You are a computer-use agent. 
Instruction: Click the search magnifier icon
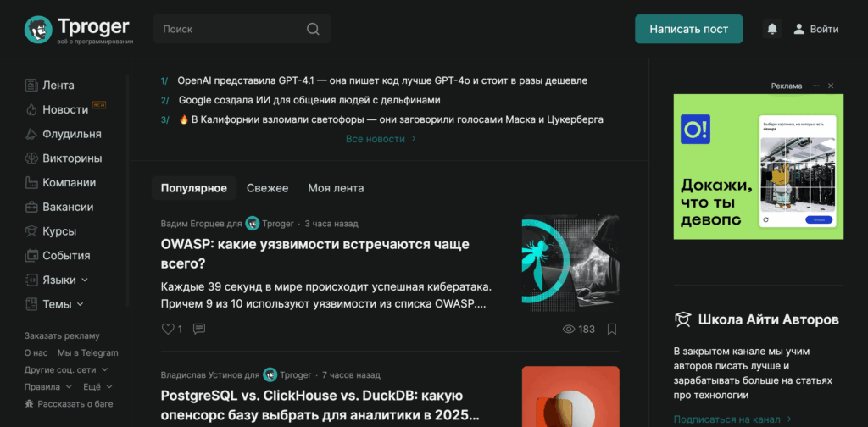click(x=313, y=29)
